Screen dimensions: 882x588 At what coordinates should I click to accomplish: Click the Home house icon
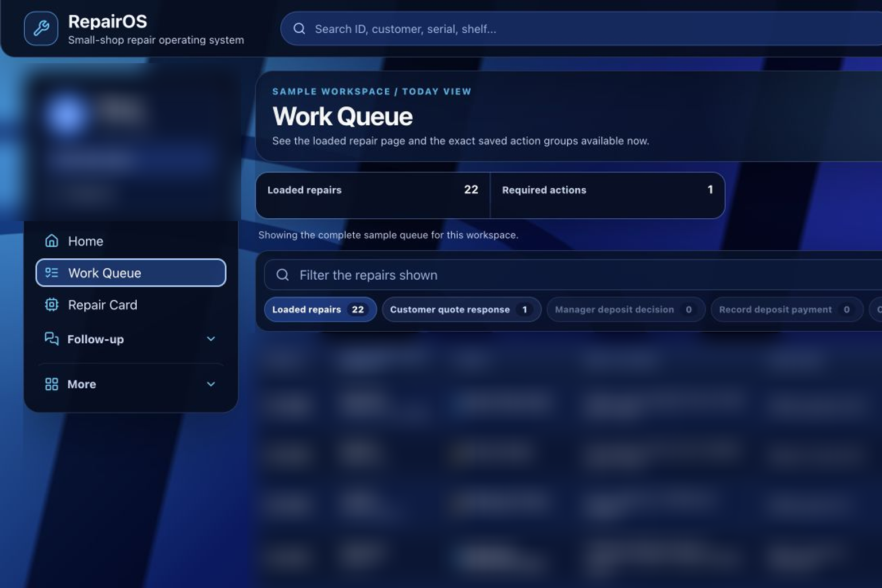[52, 241]
